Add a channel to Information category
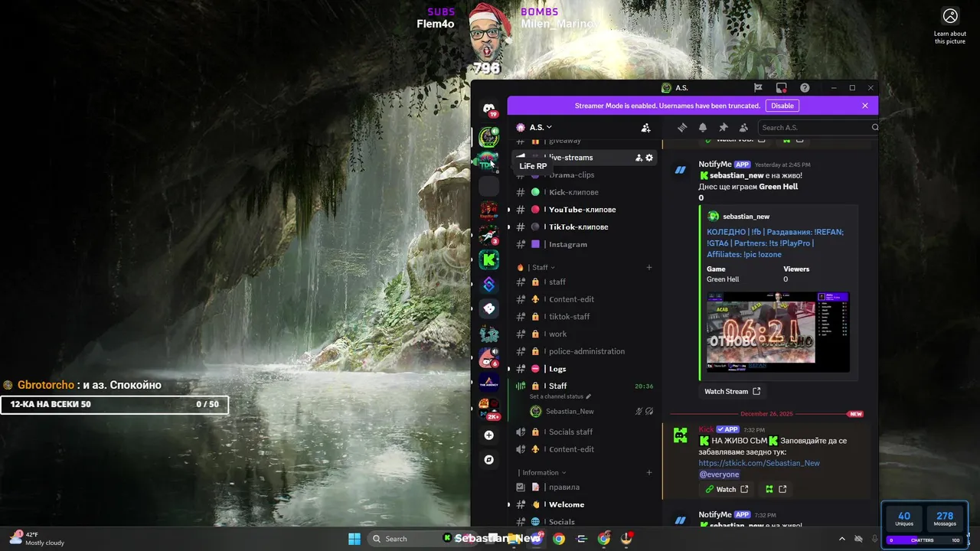The width and height of the screenshot is (980, 551). [649, 473]
